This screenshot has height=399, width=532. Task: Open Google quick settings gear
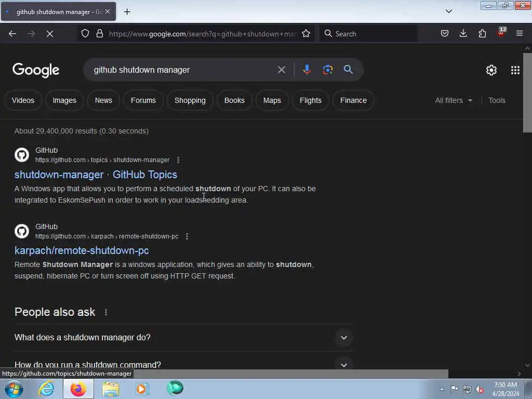[x=491, y=70]
